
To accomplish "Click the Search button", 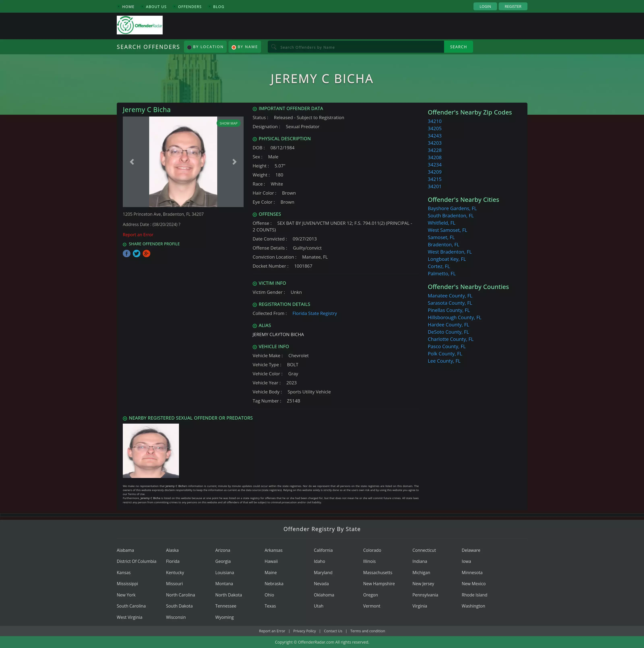I will coord(458,47).
